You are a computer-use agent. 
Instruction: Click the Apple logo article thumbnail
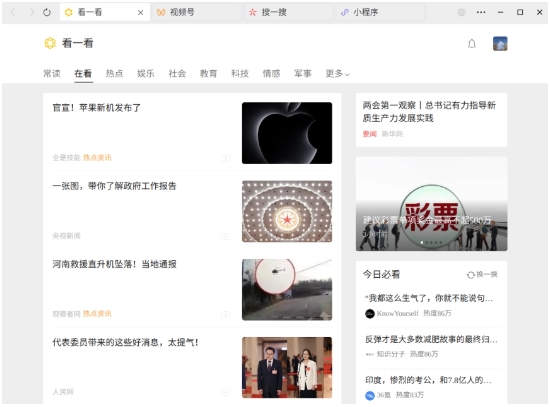287,133
